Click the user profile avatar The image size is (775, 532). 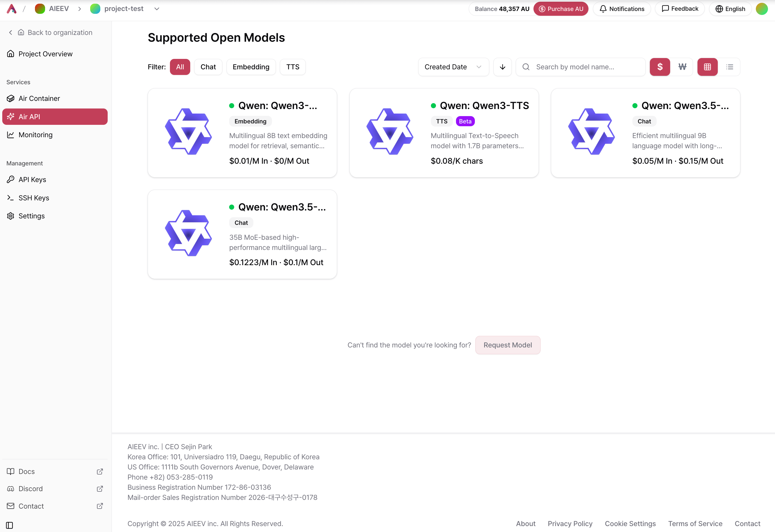point(762,9)
